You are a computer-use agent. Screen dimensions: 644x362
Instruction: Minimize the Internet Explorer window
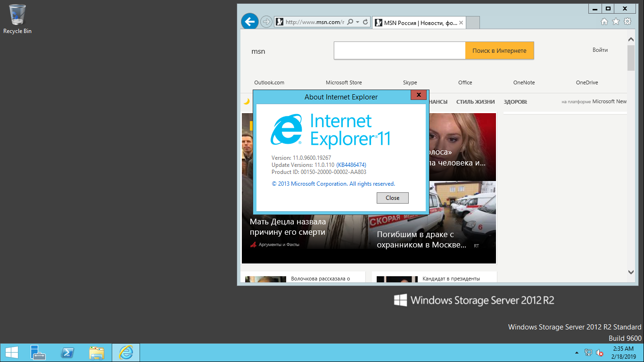(x=595, y=8)
